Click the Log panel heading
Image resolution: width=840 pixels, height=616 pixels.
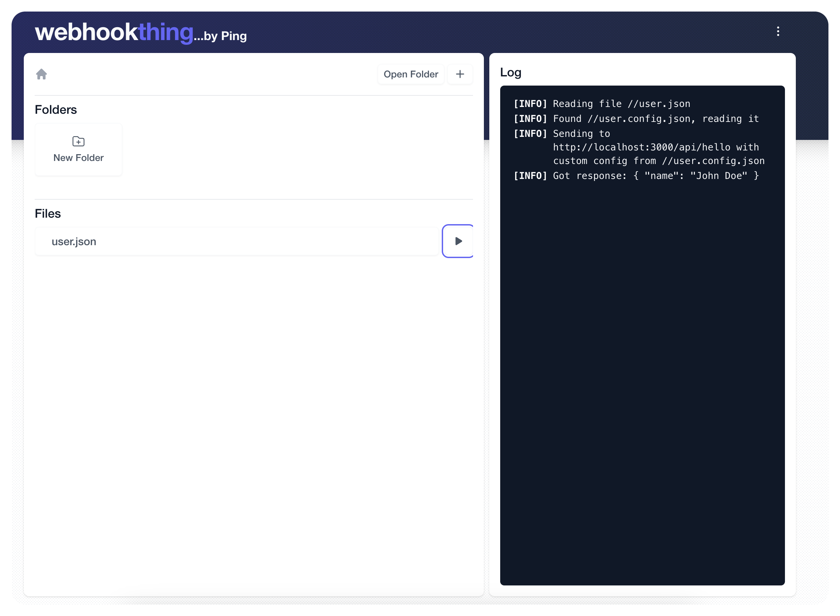[x=510, y=72]
